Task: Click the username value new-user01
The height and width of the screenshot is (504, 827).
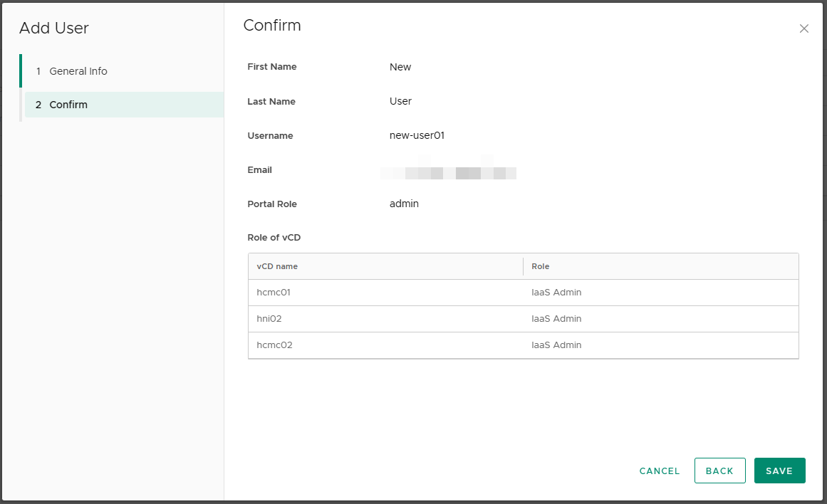Action: (x=417, y=135)
